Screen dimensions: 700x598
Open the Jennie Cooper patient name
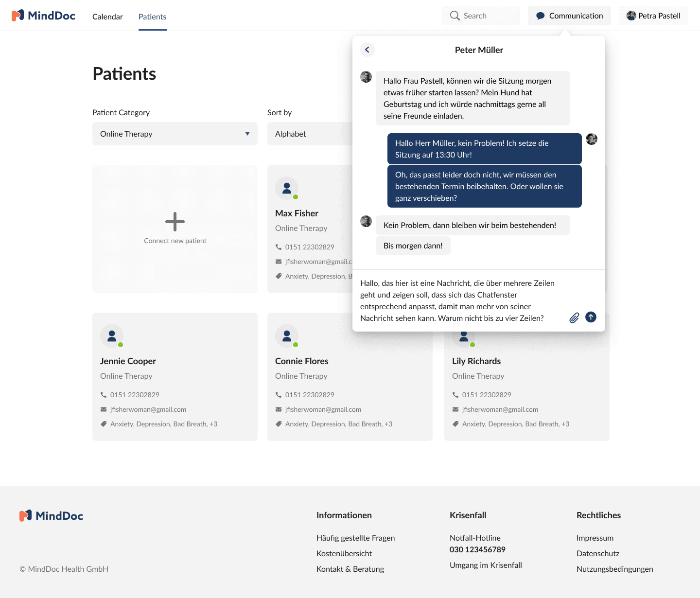click(x=128, y=361)
